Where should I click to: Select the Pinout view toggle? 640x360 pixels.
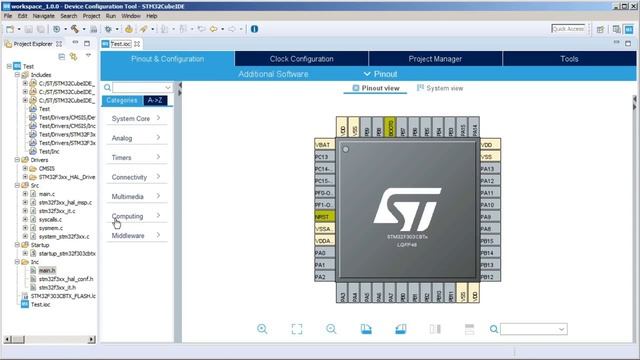(376, 88)
